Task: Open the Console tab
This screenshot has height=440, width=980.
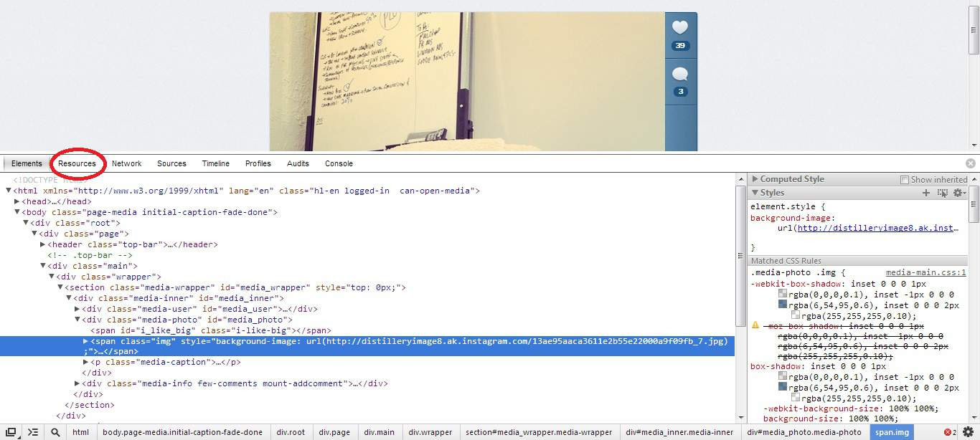Action: (339, 163)
